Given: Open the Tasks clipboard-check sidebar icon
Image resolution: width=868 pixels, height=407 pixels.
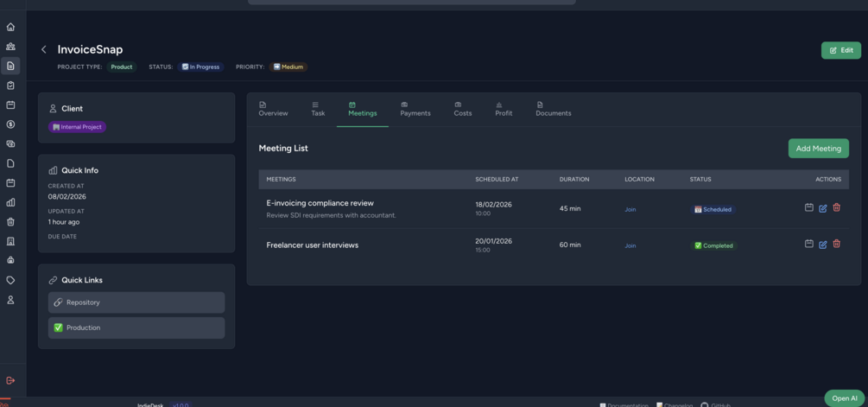Looking at the screenshot, I should coord(10,86).
